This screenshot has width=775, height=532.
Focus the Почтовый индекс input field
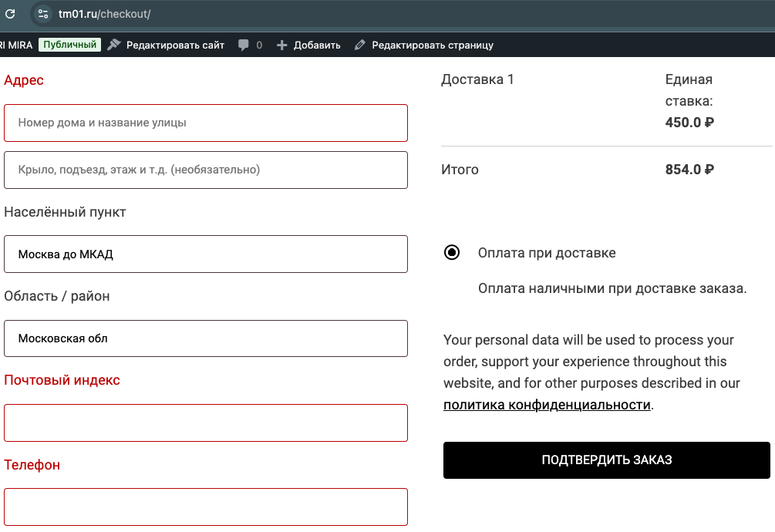pyautogui.click(x=206, y=423)
